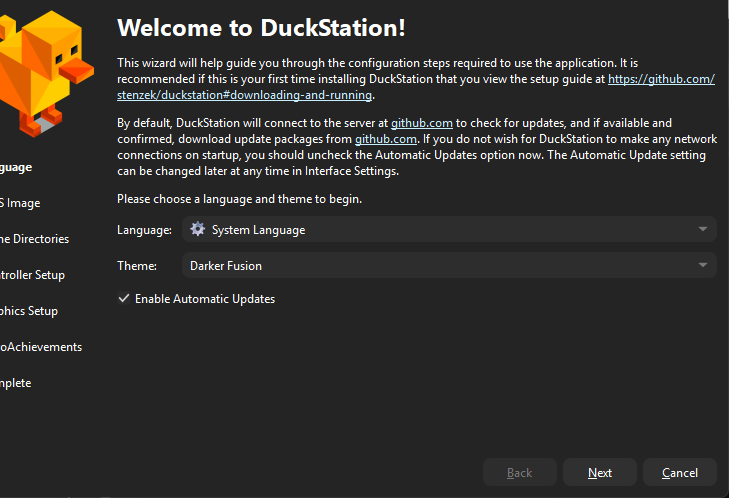Expand the Theme dropdown arrow
This screenshot has width=729, height=498.
703,266
